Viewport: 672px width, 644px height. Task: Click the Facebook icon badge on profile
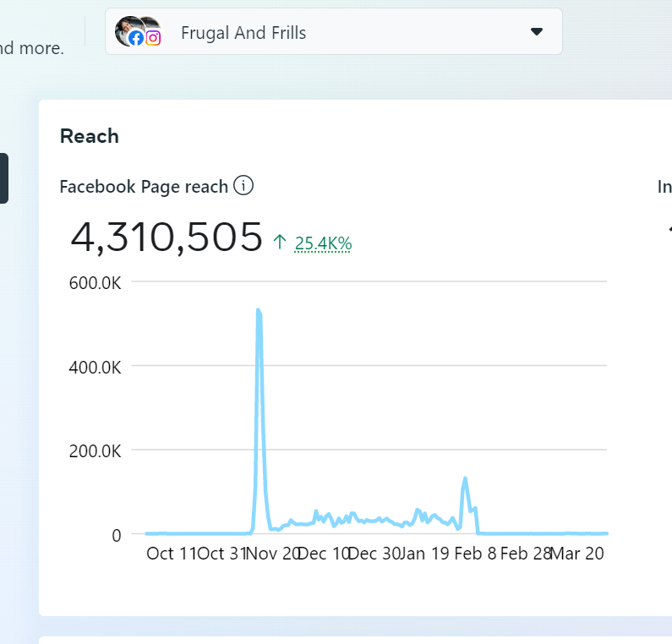point(136,38)
